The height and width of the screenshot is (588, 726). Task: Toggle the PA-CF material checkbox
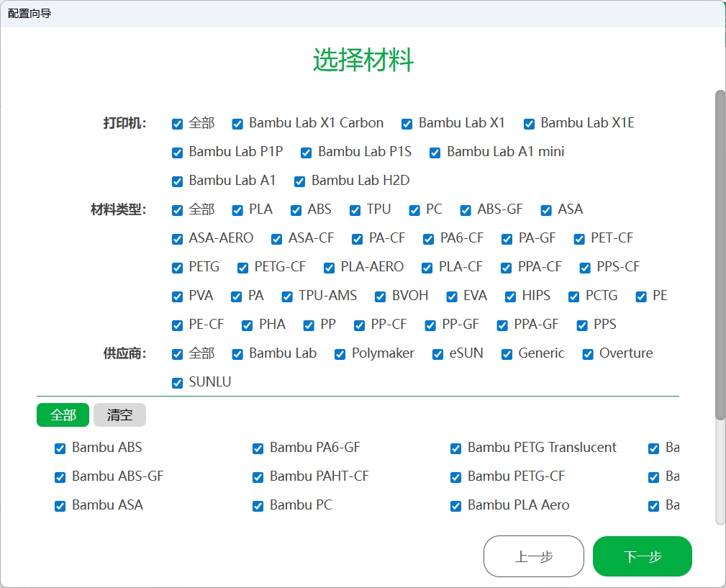[357, 239]
